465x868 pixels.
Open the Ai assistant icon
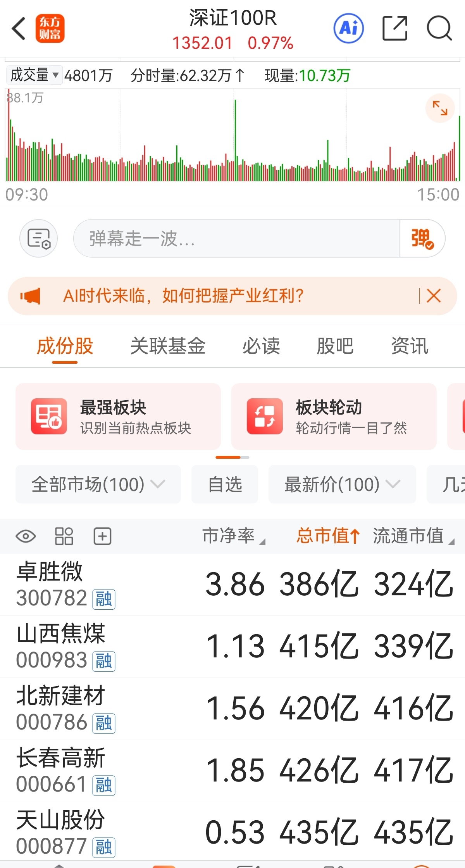point(349,28)
